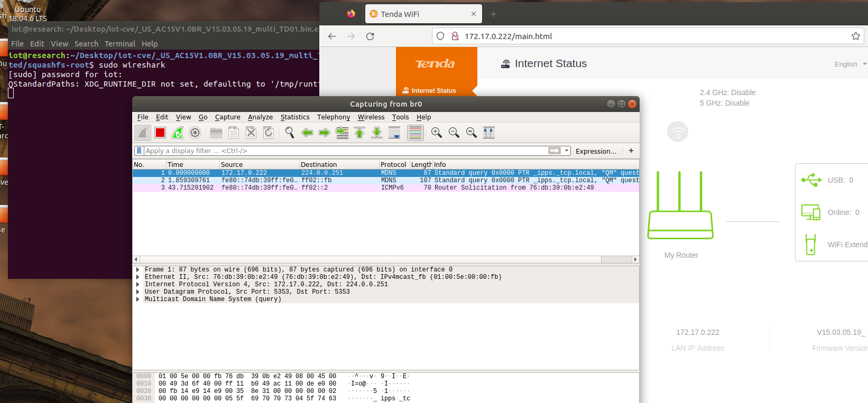Click the USB status icon
The width and height of the screenshot is (868, 403).
pos(811,180)
